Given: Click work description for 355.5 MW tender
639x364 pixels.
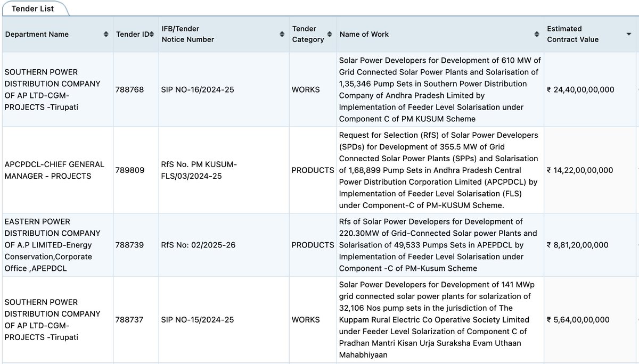Looking at the screenshot, I should click(439, 170).
